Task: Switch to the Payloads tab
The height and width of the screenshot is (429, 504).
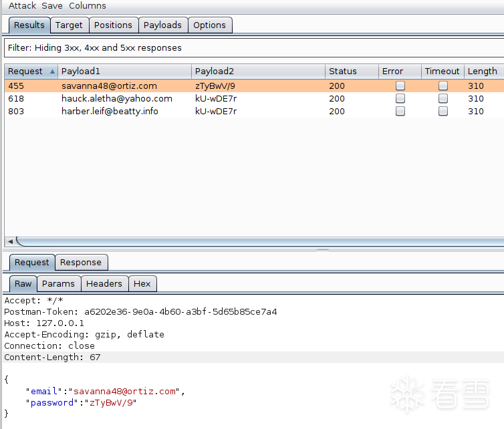Action: [162, 25]
